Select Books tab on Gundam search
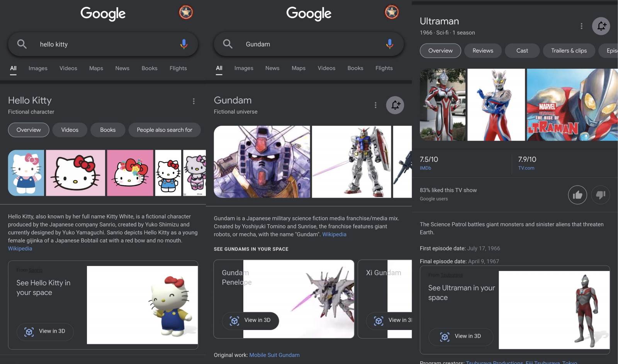This screenshot has height=364, width=618. pyautogui.click(x=355, y=68)
